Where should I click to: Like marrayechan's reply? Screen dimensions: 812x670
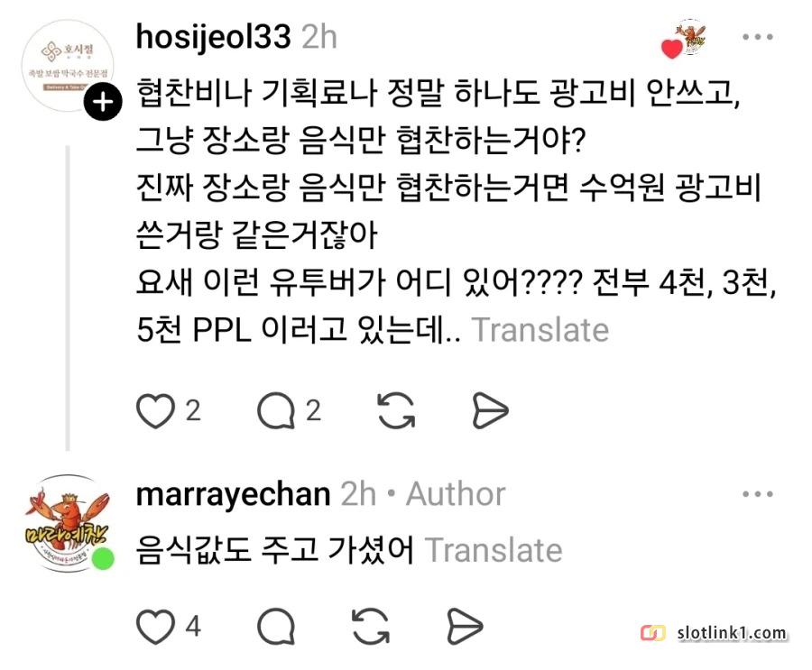point(155,627)
